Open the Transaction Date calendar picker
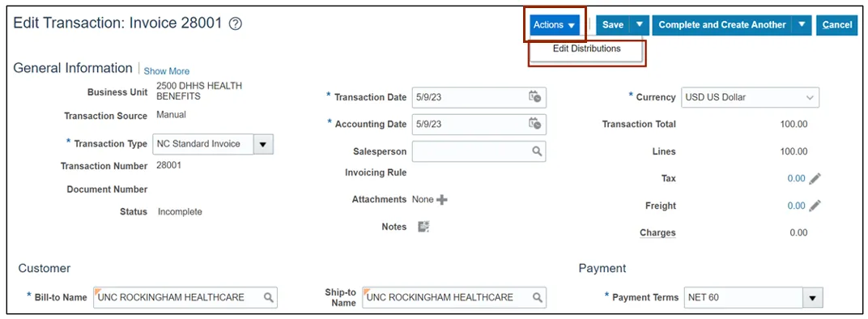 tap(534, 97)
